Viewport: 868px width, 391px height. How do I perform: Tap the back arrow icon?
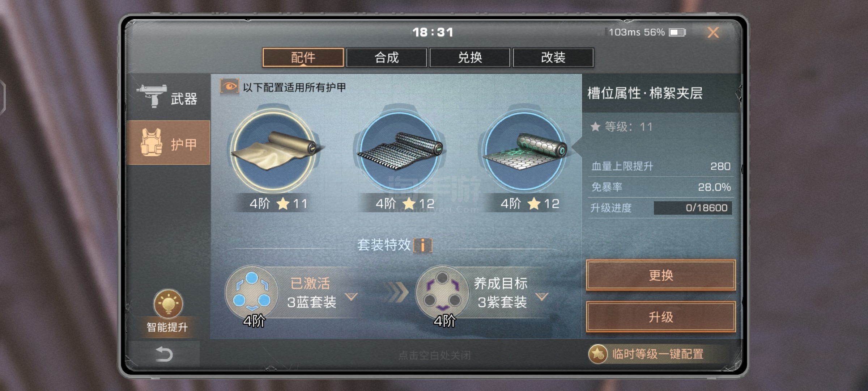click(x=164, y=354)
